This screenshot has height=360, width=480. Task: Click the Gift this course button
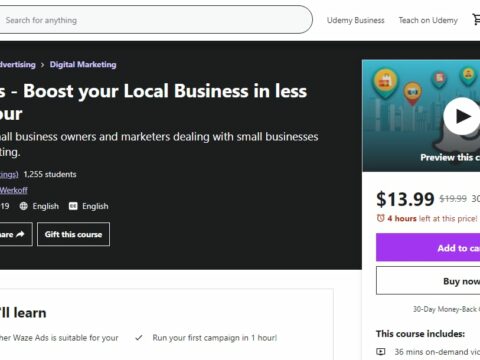click(x=73, y=234)
